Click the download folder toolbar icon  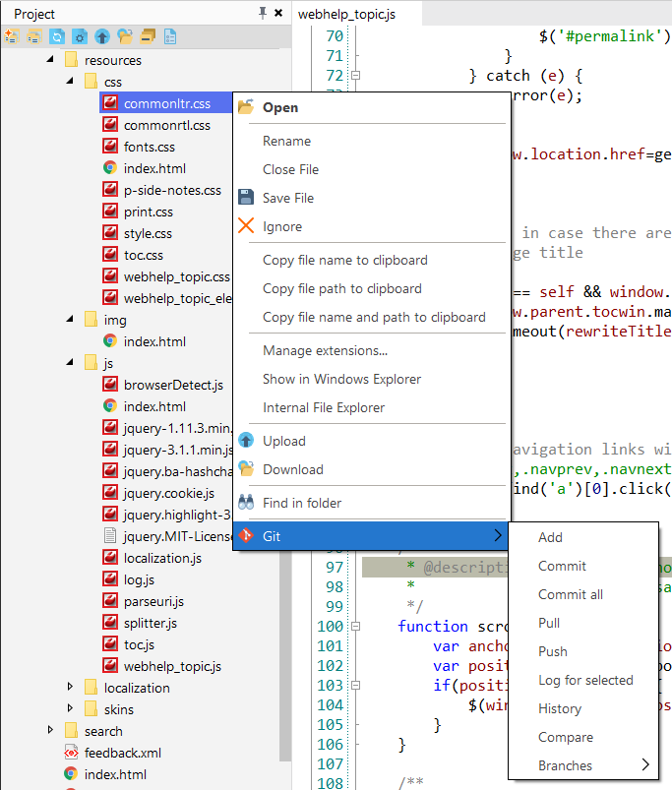tap(125, 36)
